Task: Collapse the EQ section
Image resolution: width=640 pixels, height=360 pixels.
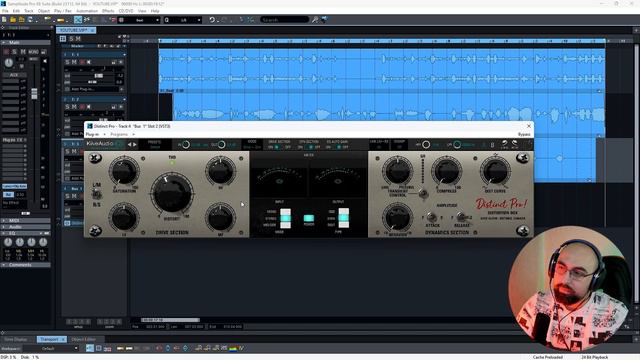Action: pyautogui.click(x=3, y=233)
